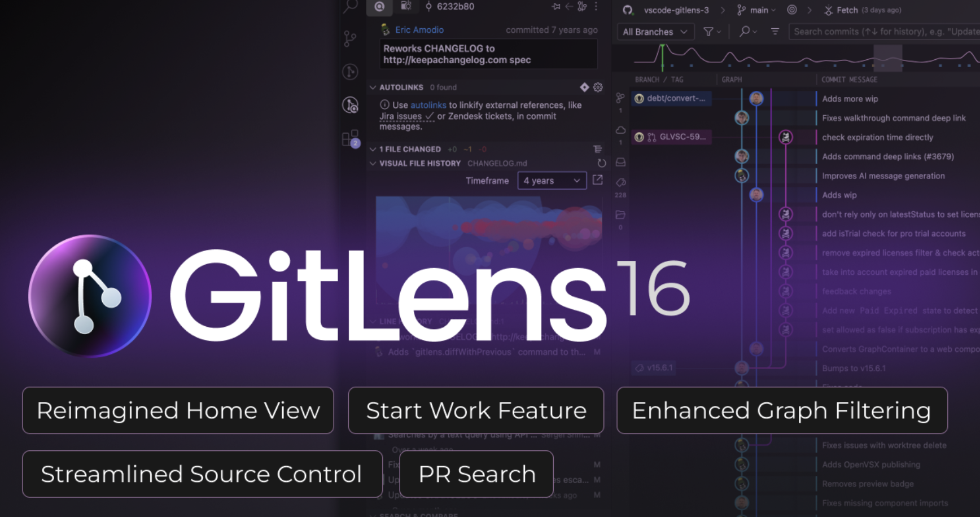This screenshot has height=517, width=980.
Task: Open autolinks settings gear
Action: [598, 87]
